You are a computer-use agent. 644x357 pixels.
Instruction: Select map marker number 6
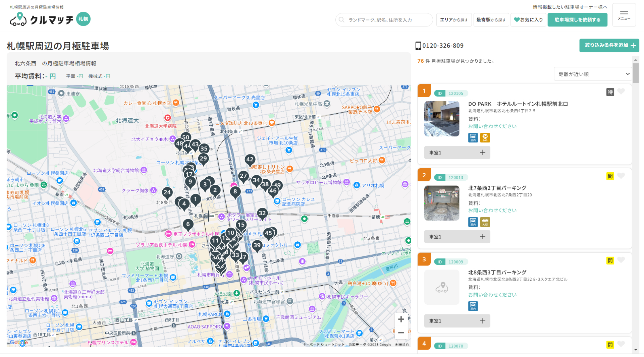point(188,225)
